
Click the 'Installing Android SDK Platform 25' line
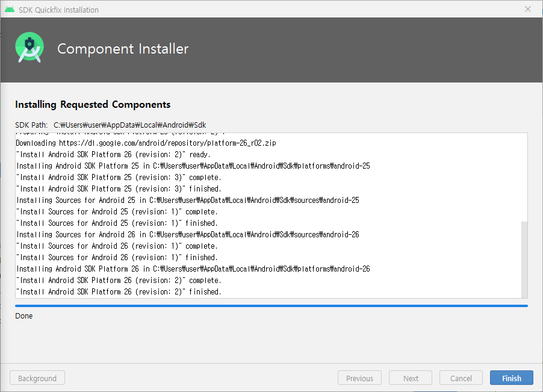193,166
